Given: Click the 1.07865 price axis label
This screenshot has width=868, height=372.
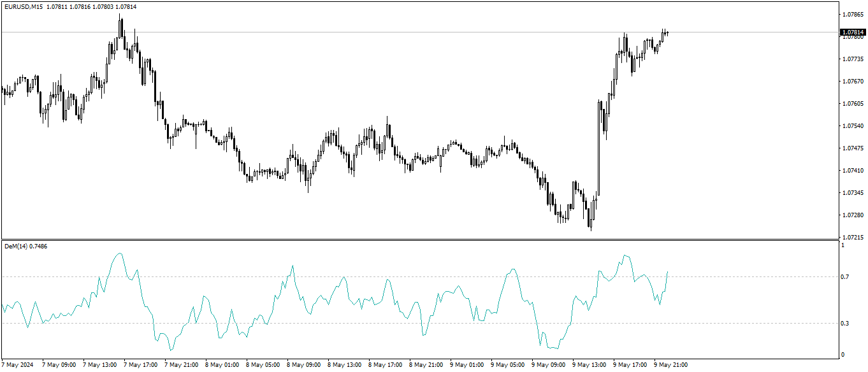Looking at the screenshot, I should [x=852, y=14].
